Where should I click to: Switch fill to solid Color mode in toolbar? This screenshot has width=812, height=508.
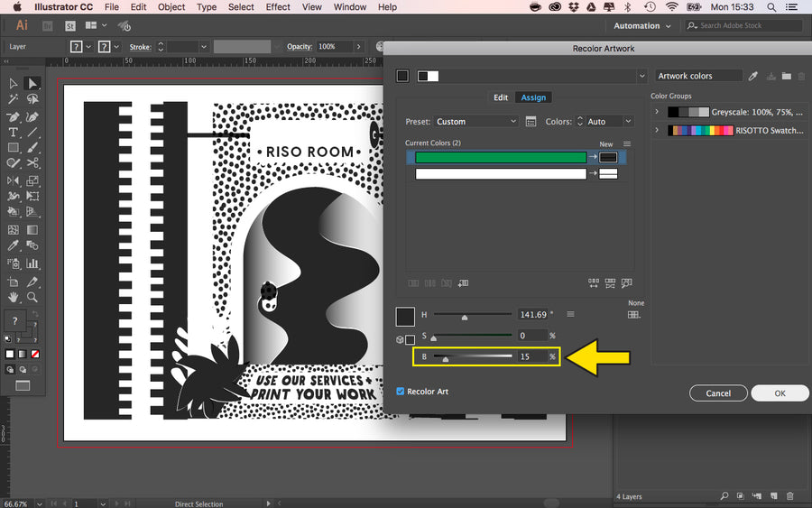(x=10, y=355)
